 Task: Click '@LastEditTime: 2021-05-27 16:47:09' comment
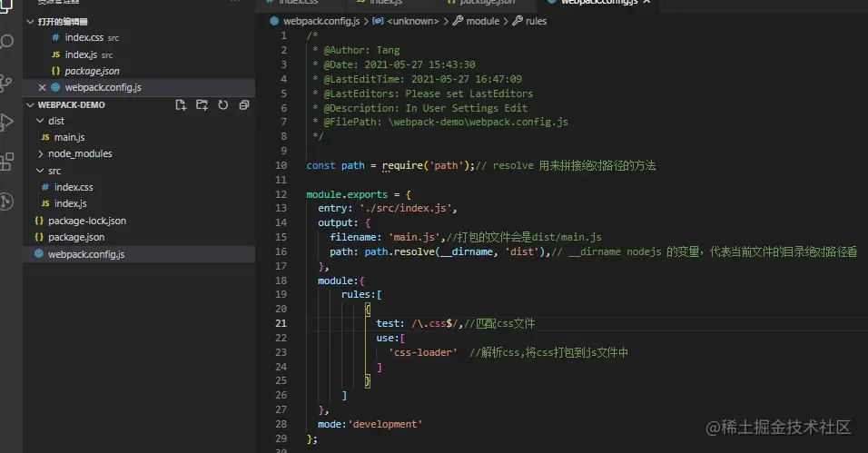click(x=422, y=79)
